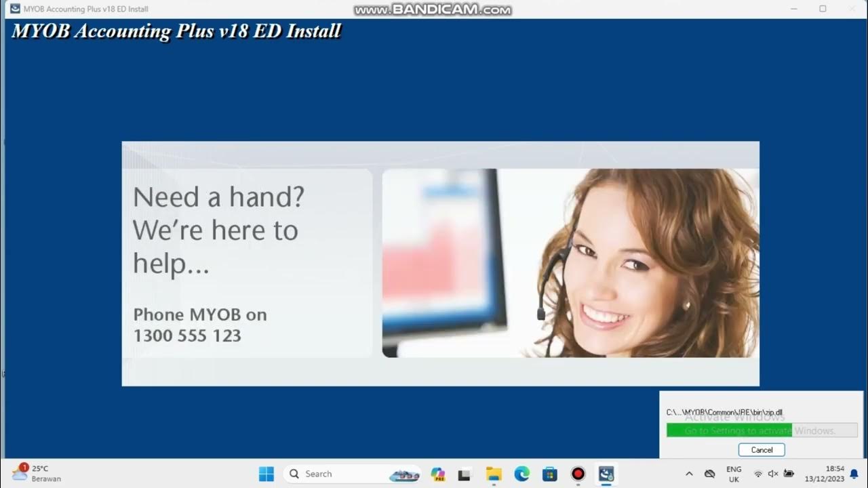This screenshot has height=488, width=868.
Task: Click 'Phone MYOB on 1300 555 123' text
Action: coord(200,325)
